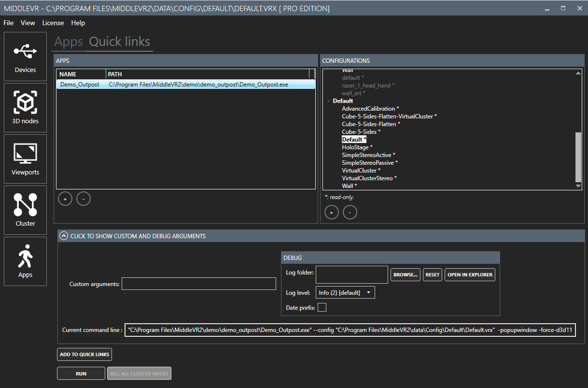Click the NAME column header
Viewport: 588px width, 388px height.
coord(81,74)
